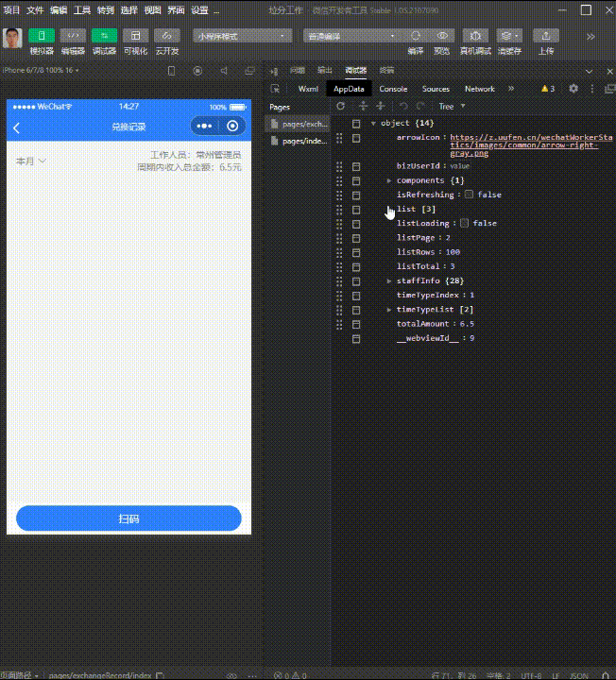Click the bizUserId value field
The image size is (616, 680).
(459, 166)
